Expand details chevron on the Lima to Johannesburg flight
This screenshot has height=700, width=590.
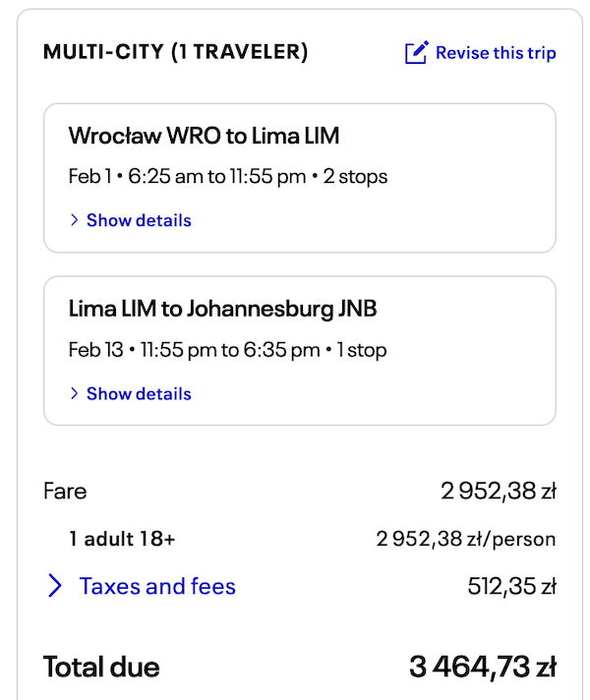[75, 393]
